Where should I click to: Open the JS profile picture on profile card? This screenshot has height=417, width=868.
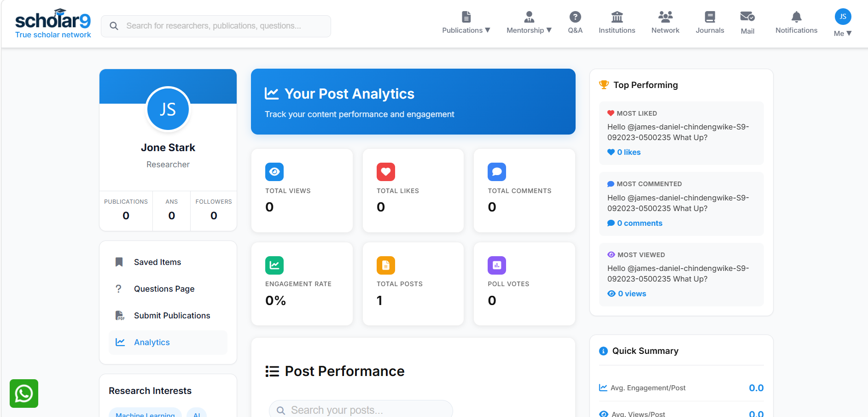(x=168, y=109)
